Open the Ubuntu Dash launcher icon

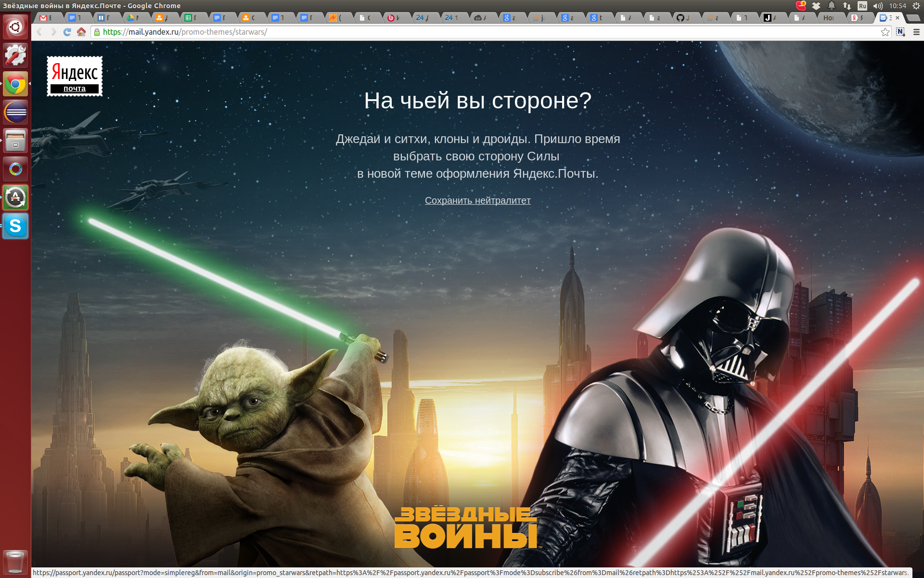click(15, 27)
